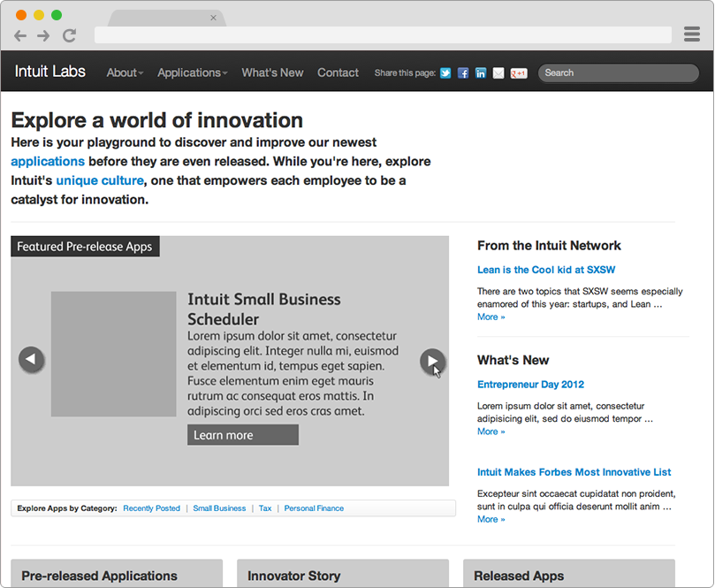Show next featured app in carousel

pos(432,362)
